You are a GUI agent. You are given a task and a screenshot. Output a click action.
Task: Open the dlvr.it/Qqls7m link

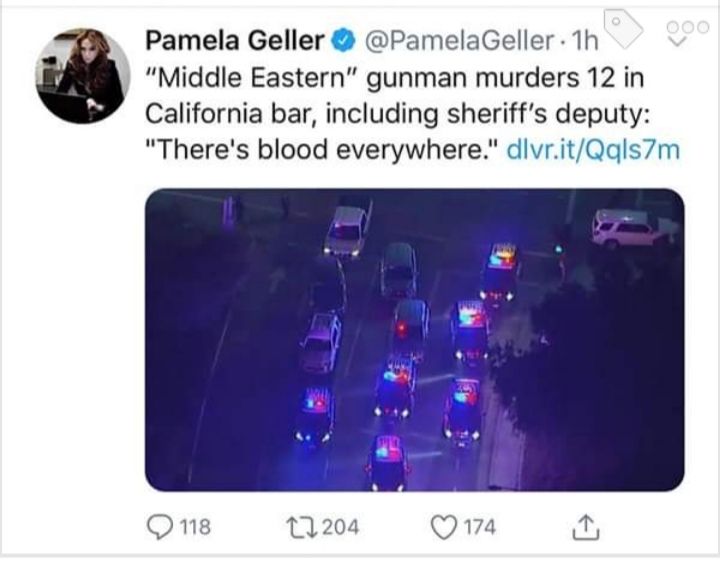point(592,150)
